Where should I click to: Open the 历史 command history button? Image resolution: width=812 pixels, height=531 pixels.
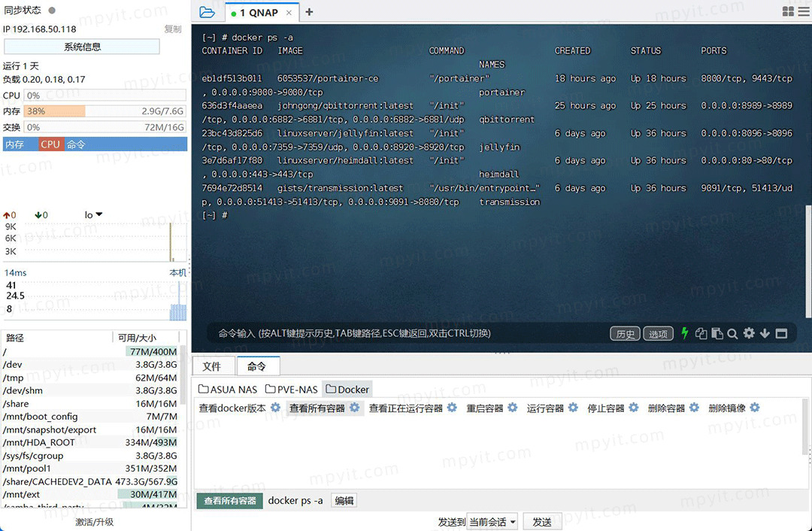[625, 334]
